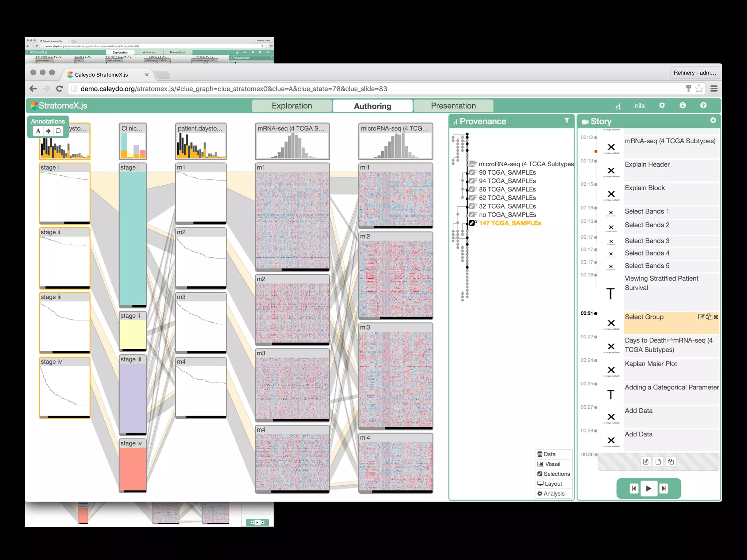Select the frame annotation tool
The width and height of the screenshot is (747, 560).
58,131
